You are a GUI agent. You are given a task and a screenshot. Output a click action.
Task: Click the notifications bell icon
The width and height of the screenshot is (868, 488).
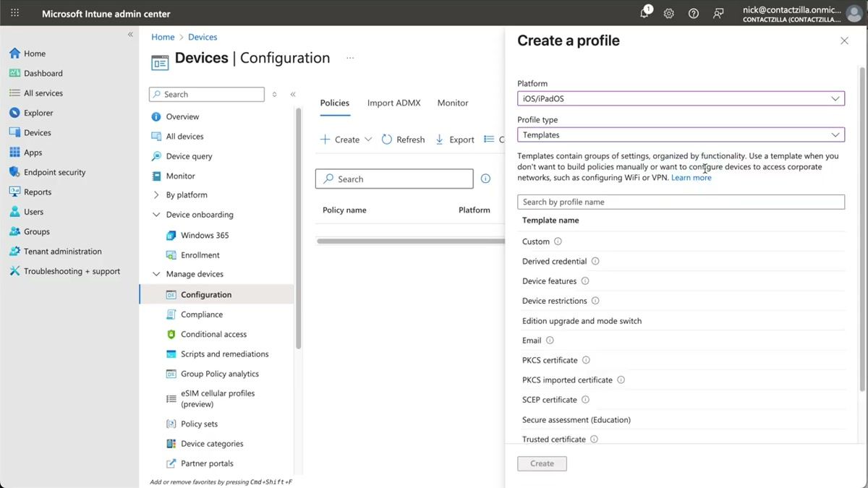point(644,12)
